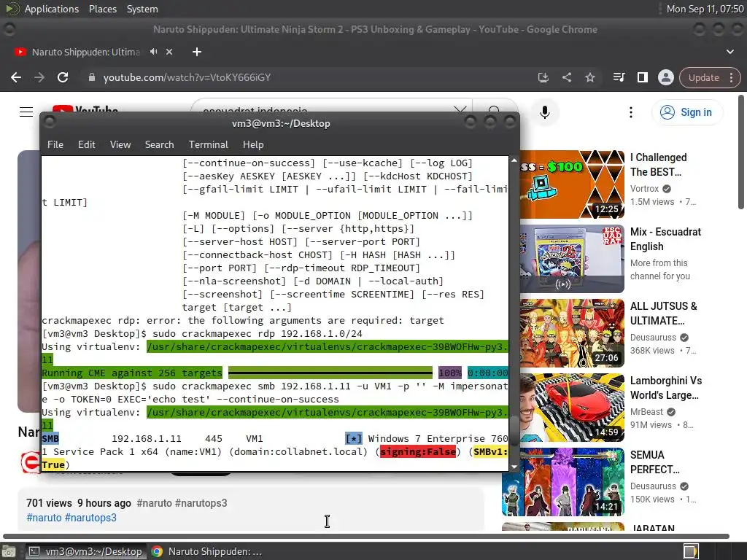Image resolution: width=747 pixels, height=560 pixels.
Task: Click Chrome forward arrow
Action: [x=39, y=77]
